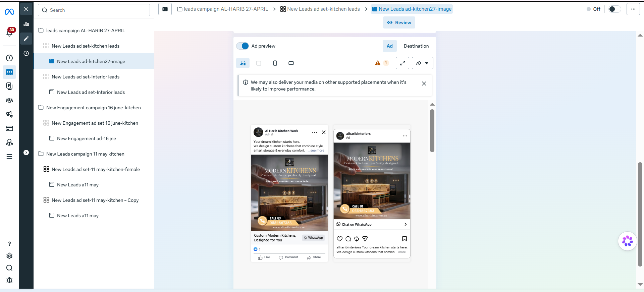Open the charts view icon
Screen dimensions: 644x292
click(26, 24)
